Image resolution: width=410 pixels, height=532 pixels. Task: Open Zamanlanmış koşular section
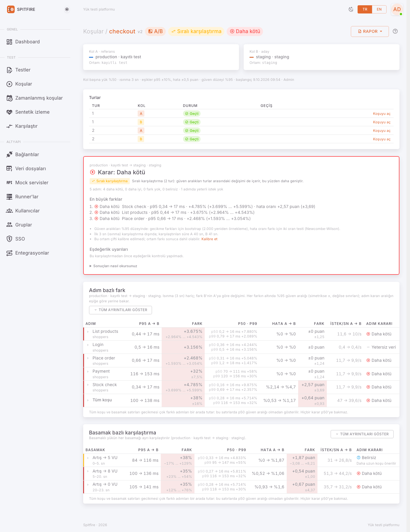point(39,98)
